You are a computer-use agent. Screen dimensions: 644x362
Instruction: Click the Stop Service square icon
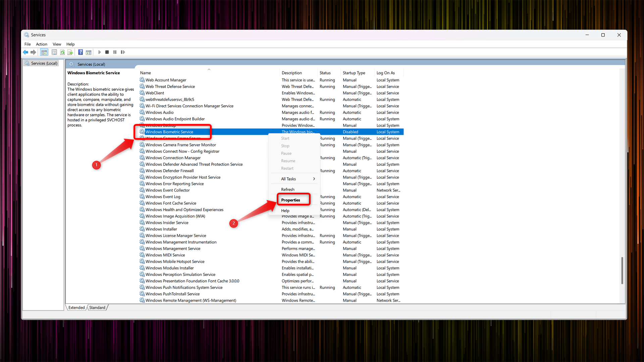pos(107,52)
